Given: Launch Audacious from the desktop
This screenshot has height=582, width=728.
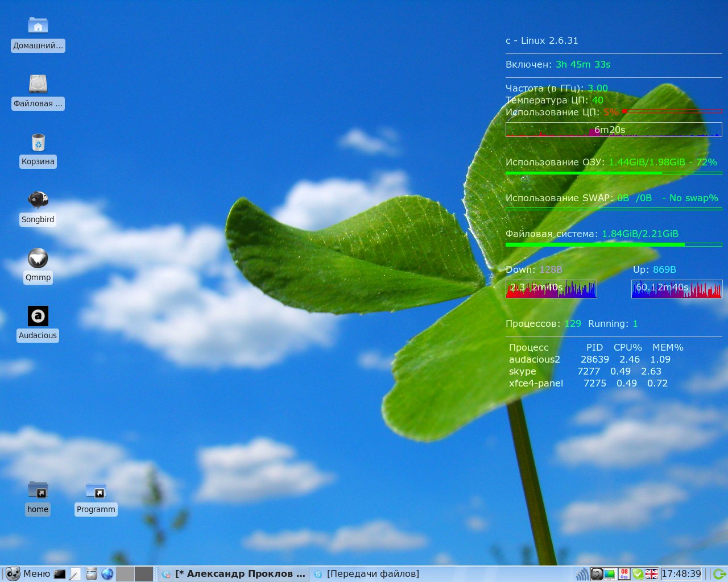Looking at the screenshot, I should click(x=38, y=316).
